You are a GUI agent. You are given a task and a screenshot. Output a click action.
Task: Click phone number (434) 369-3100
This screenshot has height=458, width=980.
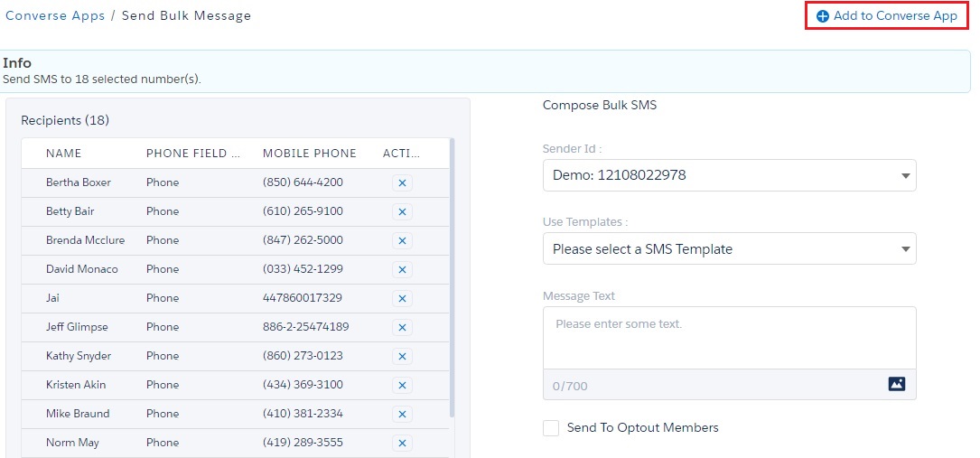click(303, 384)
